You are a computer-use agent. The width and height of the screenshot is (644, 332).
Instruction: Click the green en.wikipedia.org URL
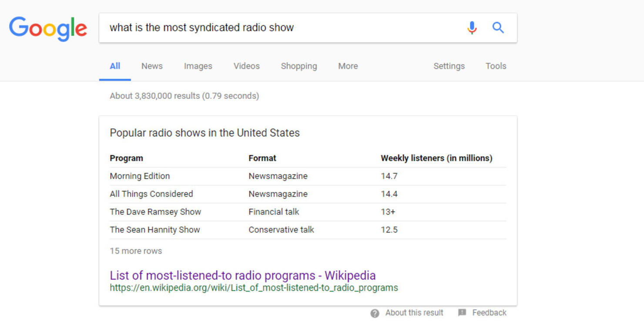click(x=254, y=288)
